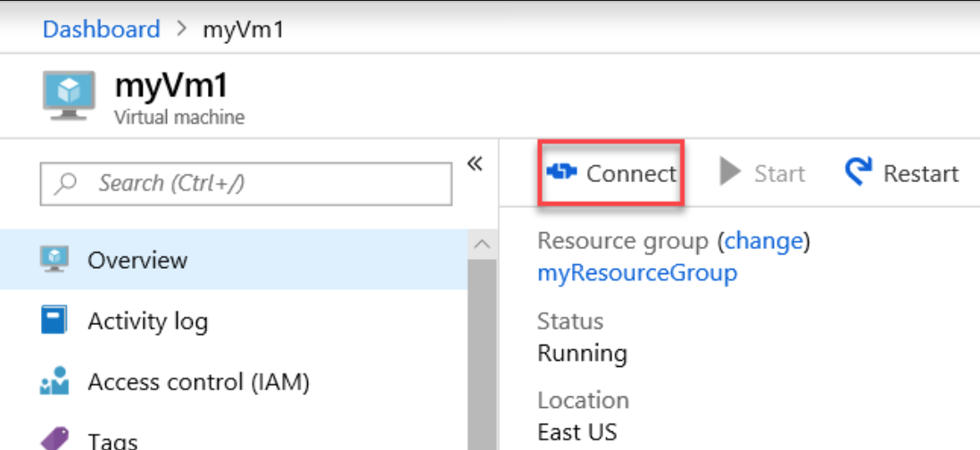Viewport: 980px width, 450px height.
Task: Click the Tags purple tag icon
Action: click(54, 438)
